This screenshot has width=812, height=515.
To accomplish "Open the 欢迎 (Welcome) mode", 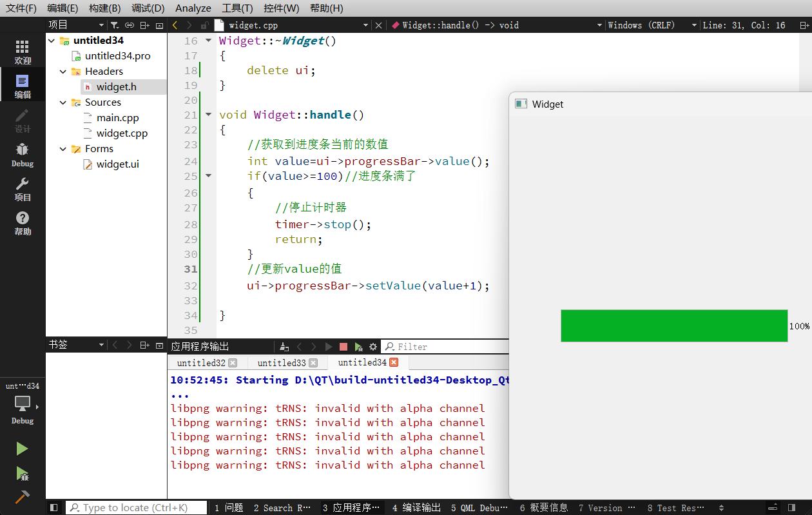I will [x=23, y=52].
